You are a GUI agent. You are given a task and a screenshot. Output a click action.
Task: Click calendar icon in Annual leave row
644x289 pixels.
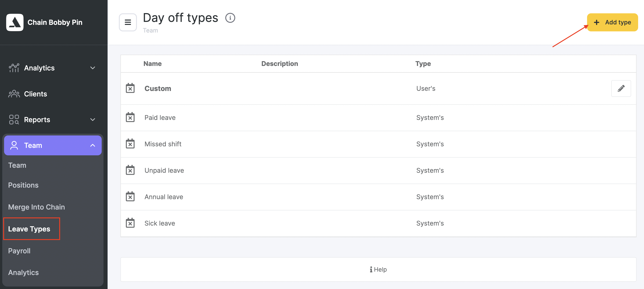point(130,197)
